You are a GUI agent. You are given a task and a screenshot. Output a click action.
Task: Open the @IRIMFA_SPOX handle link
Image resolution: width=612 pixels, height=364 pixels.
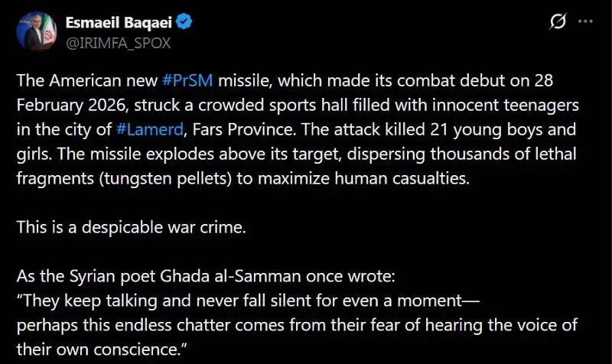(x=123, y=43)
